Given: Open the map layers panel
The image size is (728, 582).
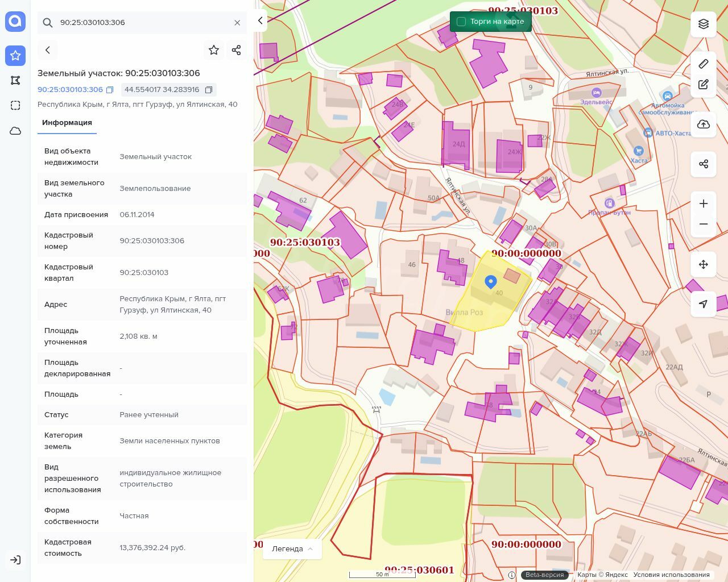Looking at the screenshot, I should point(704,24).
